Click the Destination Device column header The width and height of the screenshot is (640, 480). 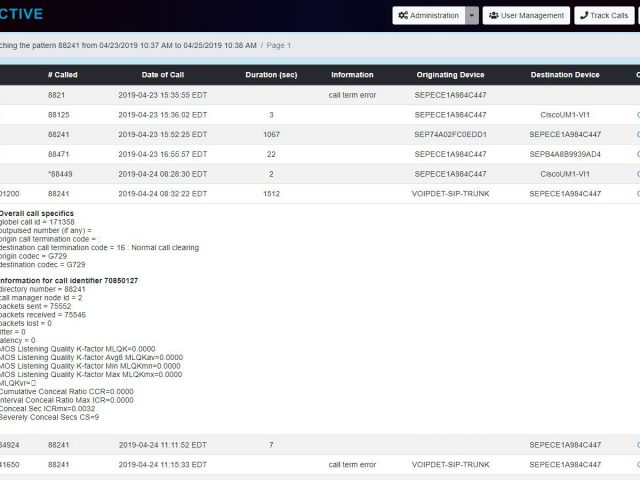click(x=565, y=75)
